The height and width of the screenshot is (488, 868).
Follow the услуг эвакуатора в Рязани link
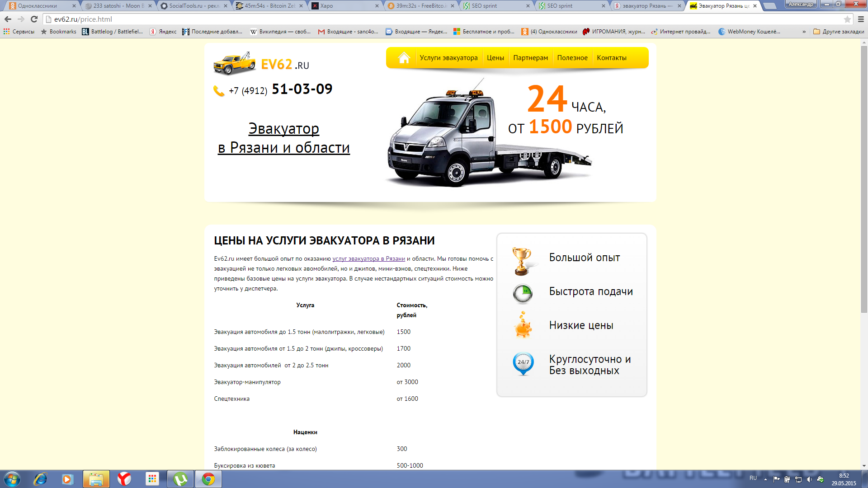click(368, 259)
